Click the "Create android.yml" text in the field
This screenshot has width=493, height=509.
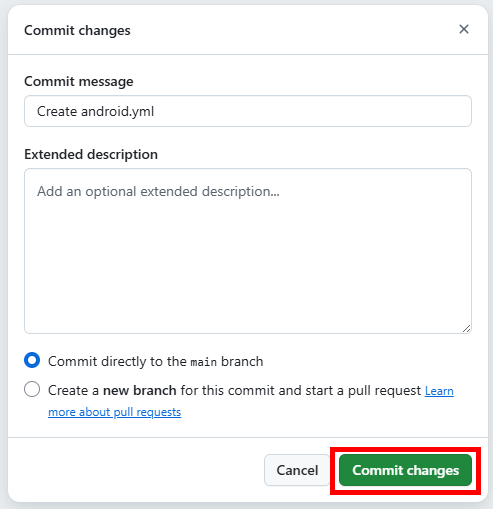pos(96,111)
